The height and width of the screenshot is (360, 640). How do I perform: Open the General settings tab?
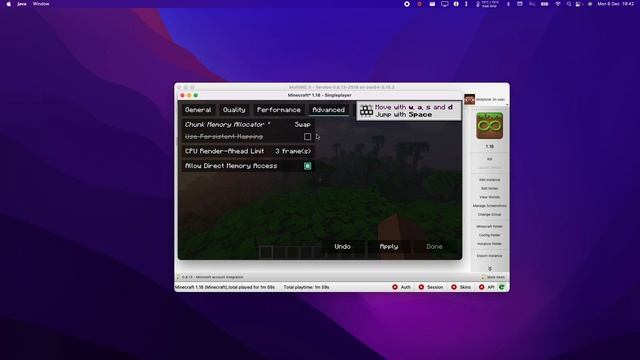coord(198,110)
